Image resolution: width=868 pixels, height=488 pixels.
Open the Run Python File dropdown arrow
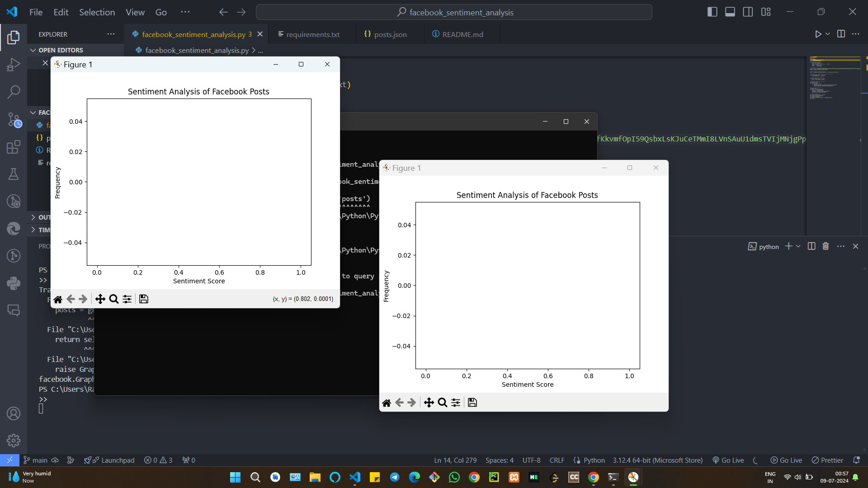[828, 34]
